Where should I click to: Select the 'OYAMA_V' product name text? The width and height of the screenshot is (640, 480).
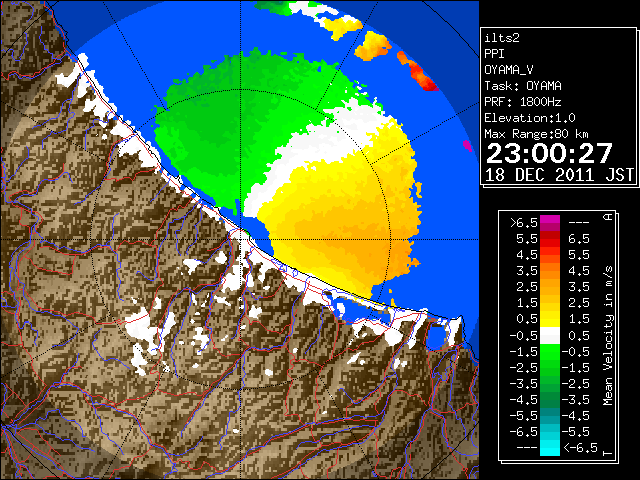point(509,70)
